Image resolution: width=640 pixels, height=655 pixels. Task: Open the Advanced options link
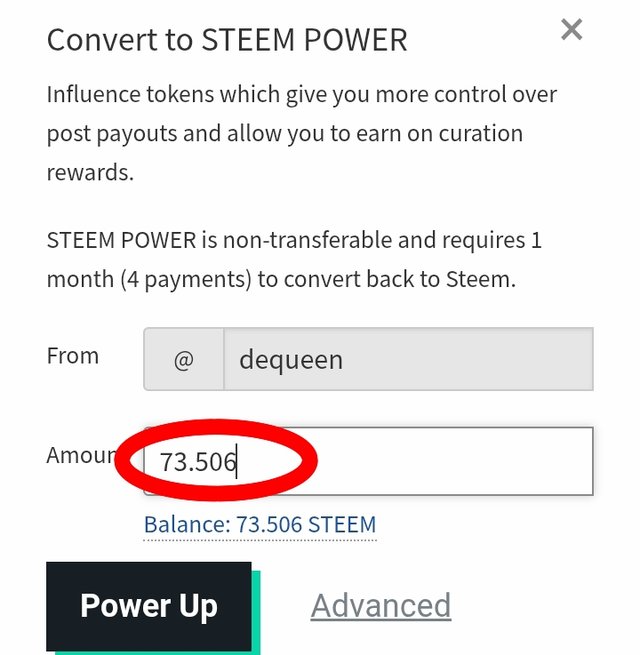[x=381, y=605]
